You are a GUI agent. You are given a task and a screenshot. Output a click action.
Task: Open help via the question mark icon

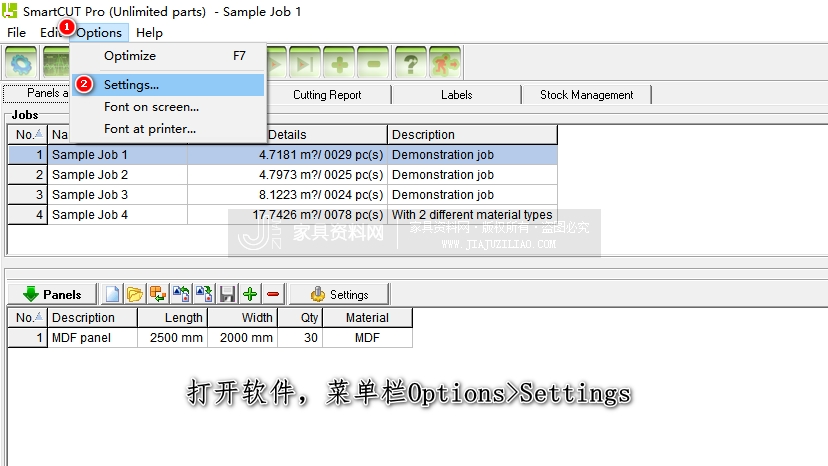(x=411, y=63)
